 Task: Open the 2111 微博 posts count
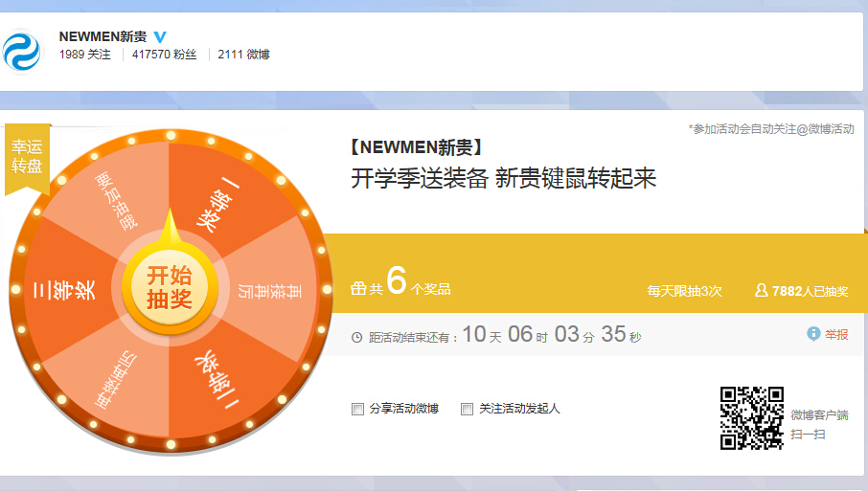243,55
